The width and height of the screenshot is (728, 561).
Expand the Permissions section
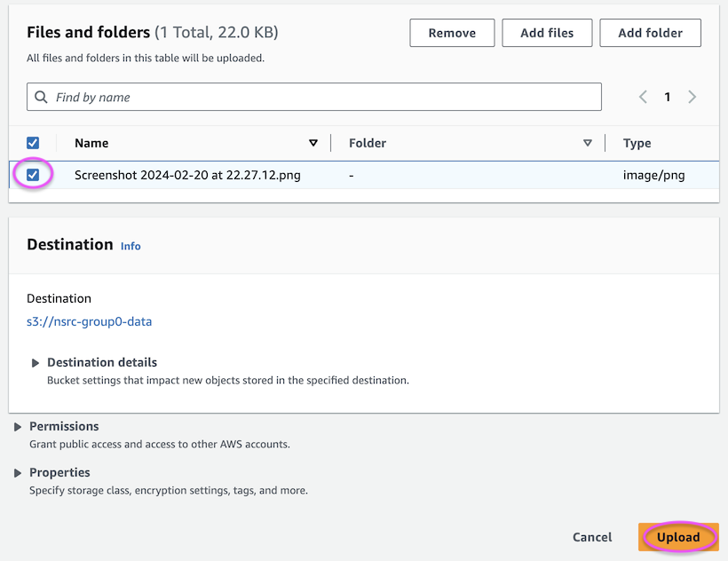point(18,427)
